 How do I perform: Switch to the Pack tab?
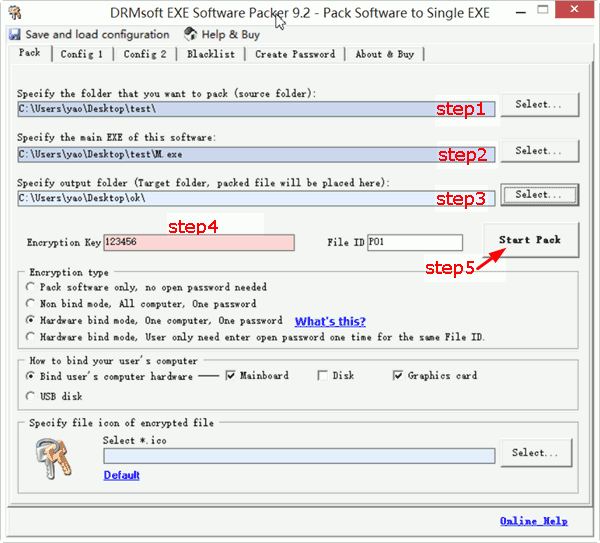tap(29, 53)
